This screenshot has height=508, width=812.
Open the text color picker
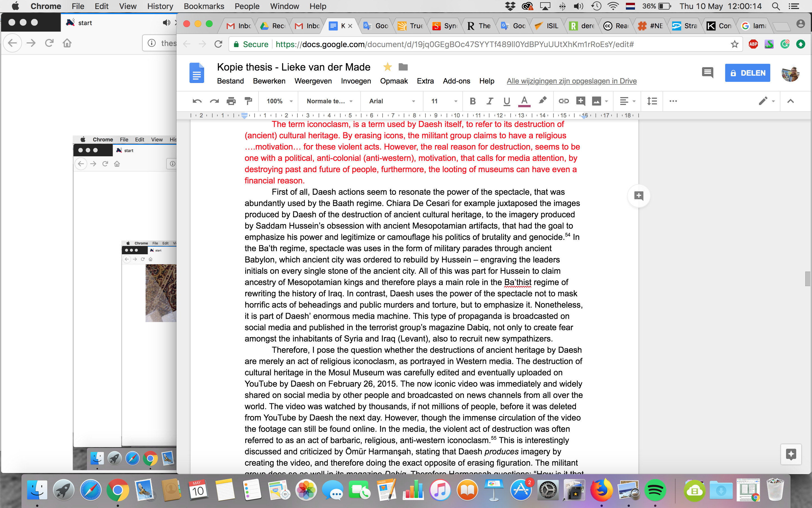pos(524,101)
